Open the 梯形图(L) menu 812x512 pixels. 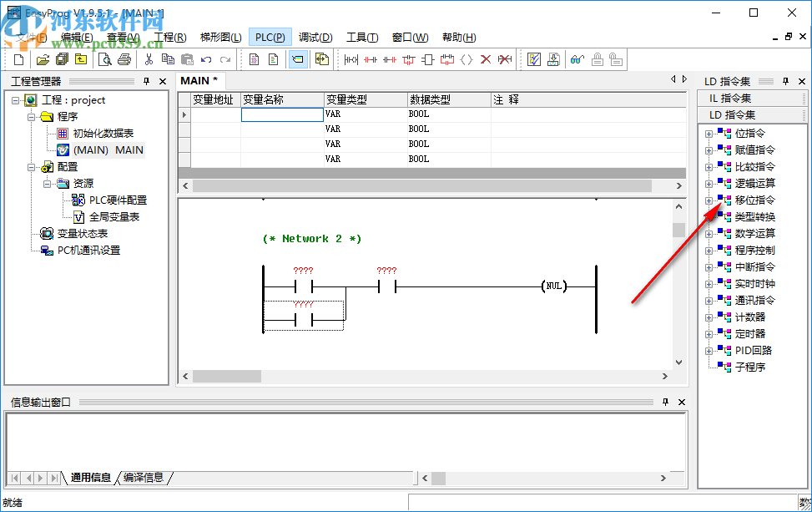pyautogui.click(x=220, y=38)
